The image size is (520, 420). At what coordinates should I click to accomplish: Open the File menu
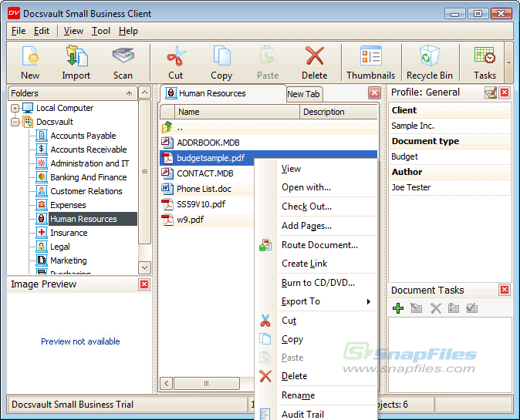19,31
